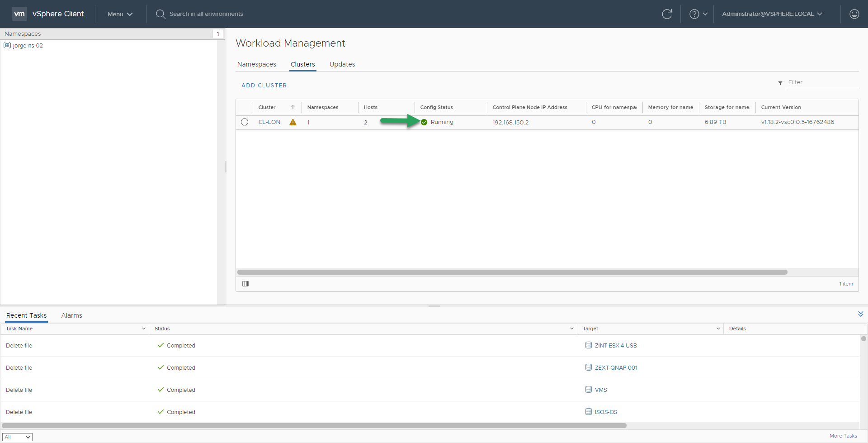This screenshot has width=868, height=443.
Task: Refresh the vSphere Client view
Action: click(x=667, y=14)
